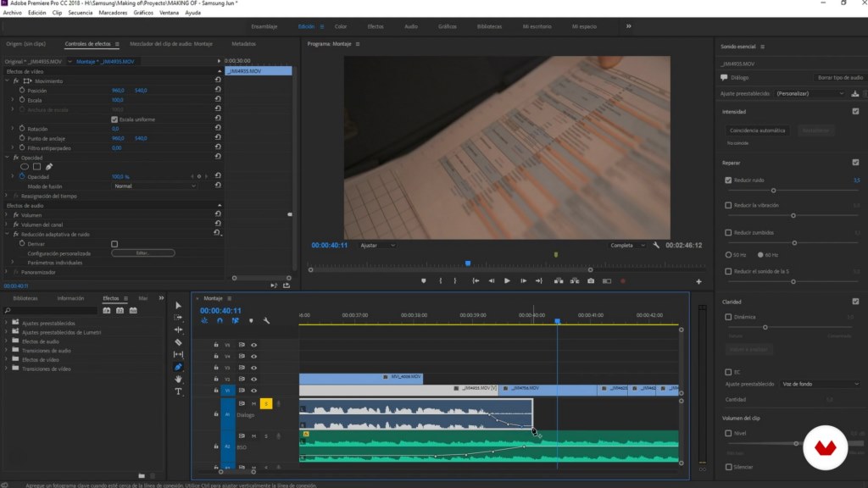Activate the Hand tool
Viewport: 868px width, 488px height.
tap(178, 380)
